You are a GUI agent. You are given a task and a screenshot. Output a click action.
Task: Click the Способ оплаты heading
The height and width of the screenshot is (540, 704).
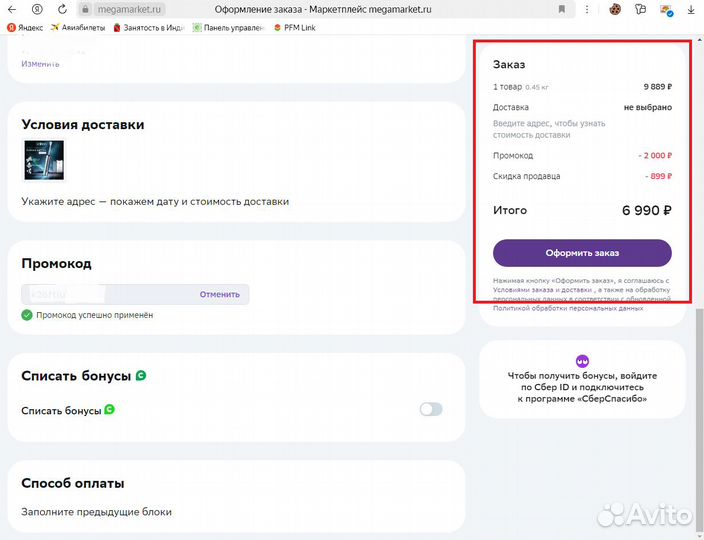[x=73, y=483]
